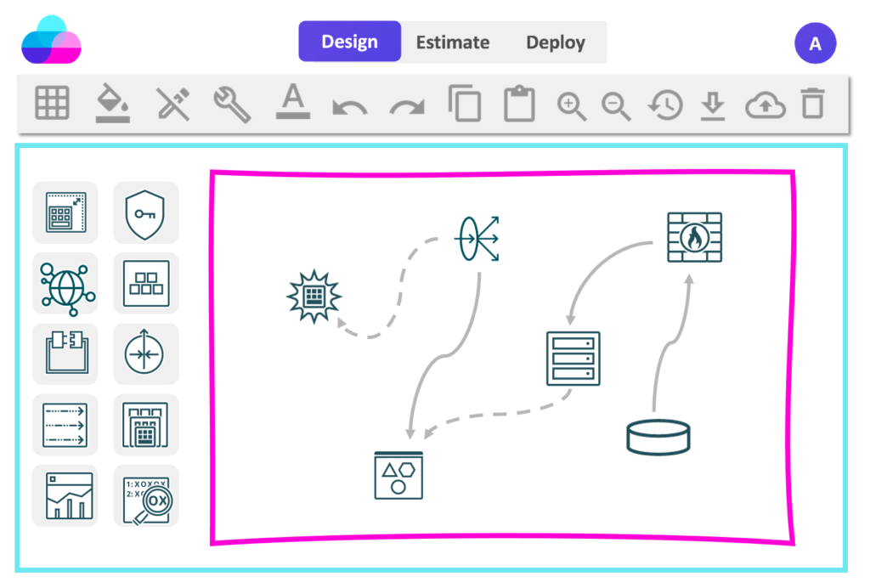
Task: Open the Estimate tab
Action: click(453, 42)
